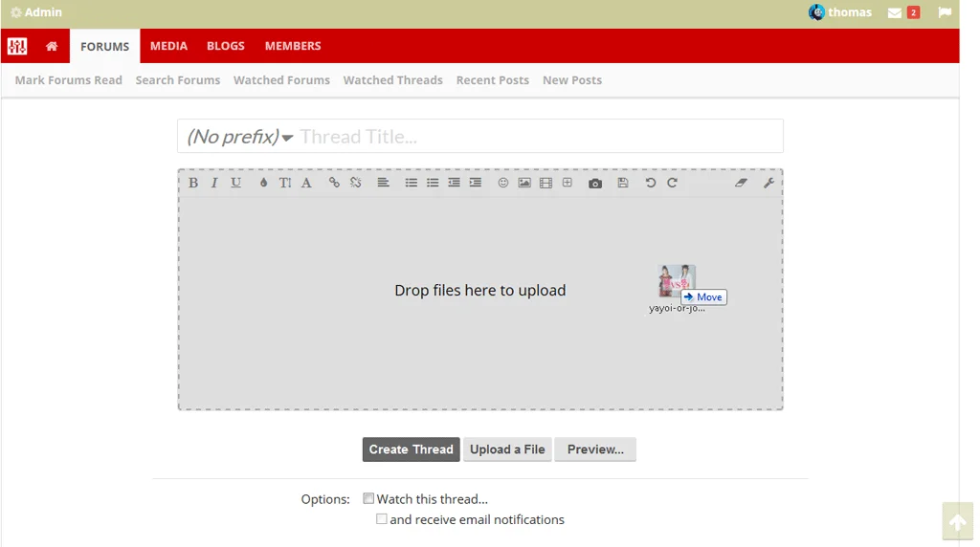The height and width of the screenshot is (547, 980).
Task: Open the insert plus-box menu
Action: (x=568, y=183)
